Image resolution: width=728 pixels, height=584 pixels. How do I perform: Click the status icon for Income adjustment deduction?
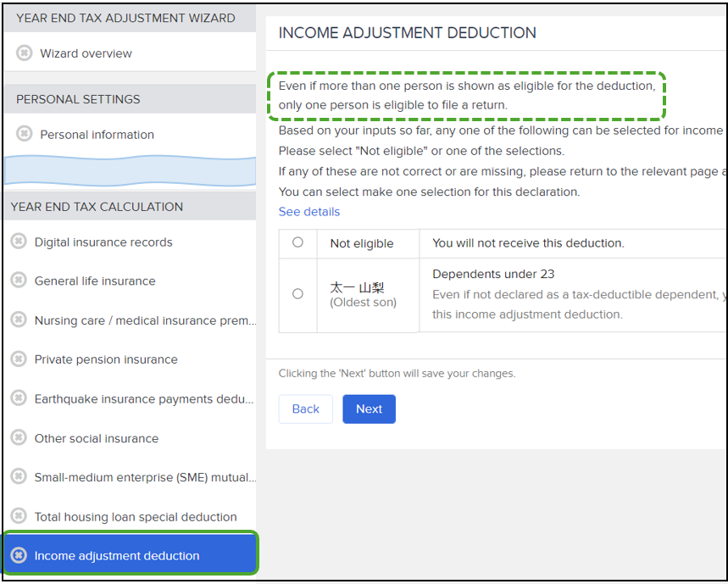pos(19,555)
